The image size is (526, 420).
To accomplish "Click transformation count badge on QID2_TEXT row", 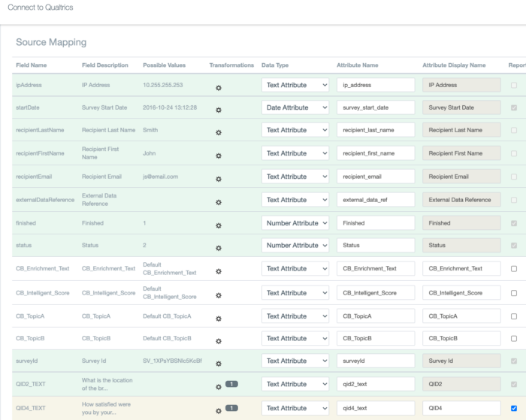I will pyautogui.click(x=231, y=384).
